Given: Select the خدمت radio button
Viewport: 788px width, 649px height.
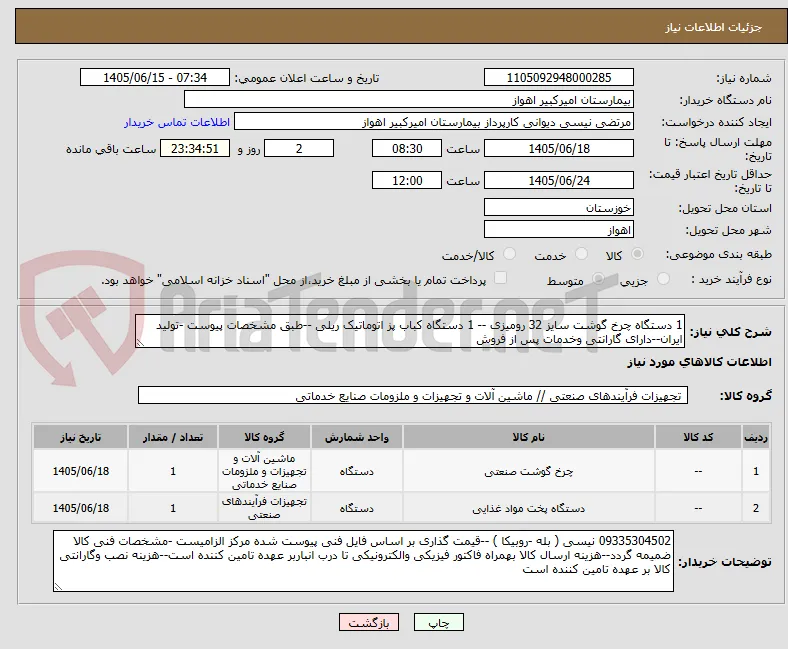Looking at the screenshot, I should (581, 254).
